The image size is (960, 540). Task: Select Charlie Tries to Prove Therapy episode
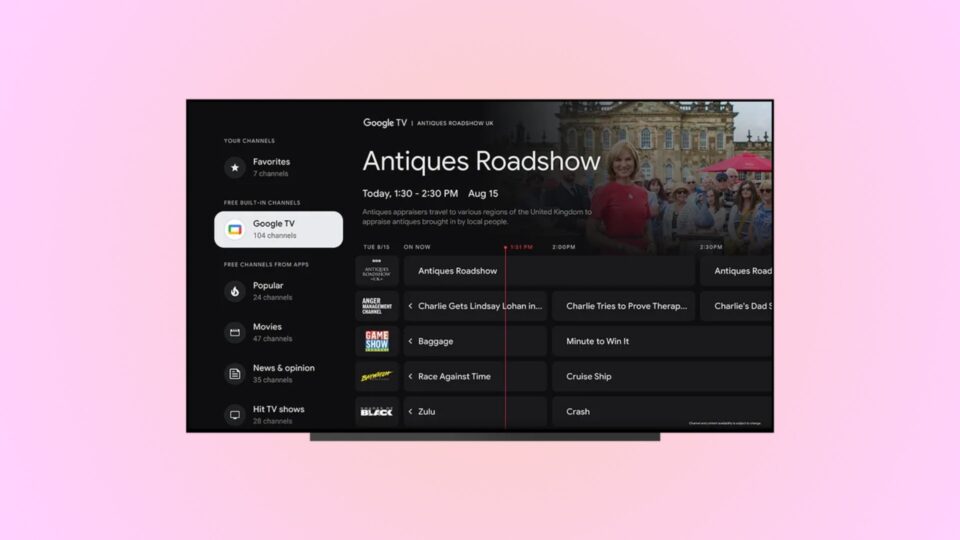(x=623, y=306)
